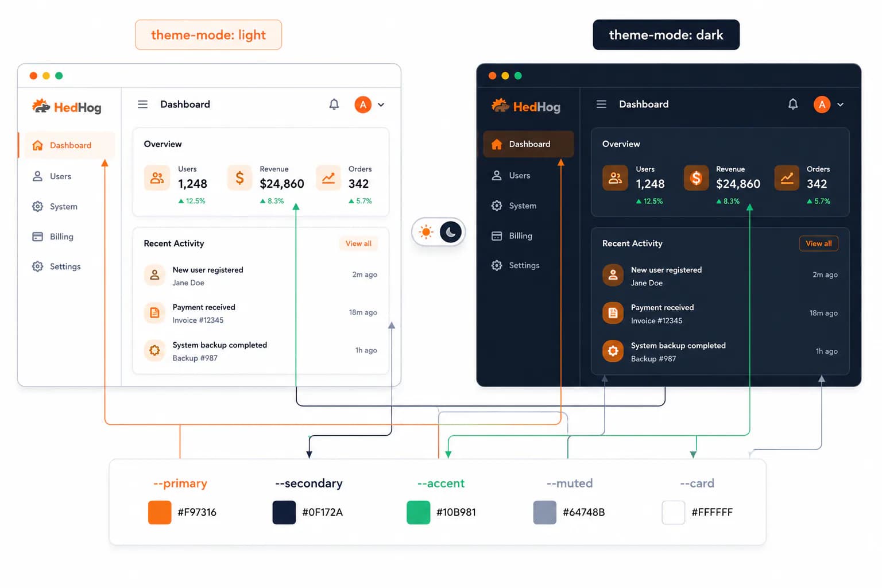Click System backup gear icon in light window
The height and width of the screenshot is (588, 882).
point(154,350)
